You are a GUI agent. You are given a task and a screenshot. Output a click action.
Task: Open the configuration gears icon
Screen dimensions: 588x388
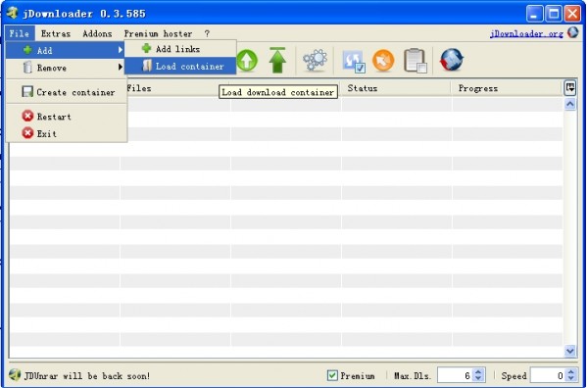tap(315, 60)
